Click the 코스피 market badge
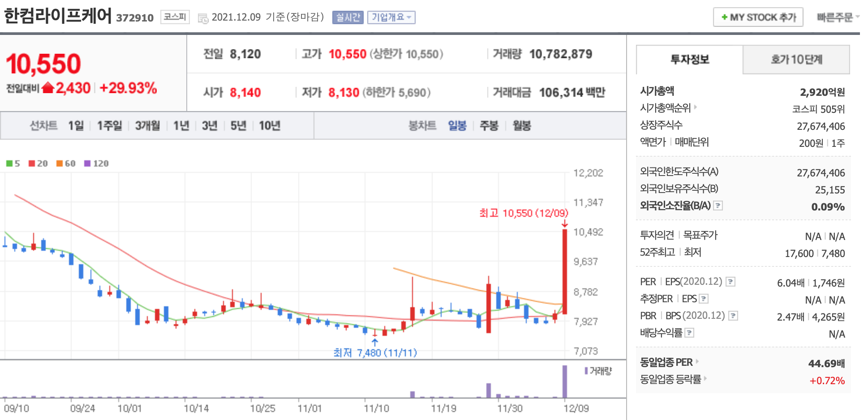This screenshot has width=868, height=420. [175, 17]
